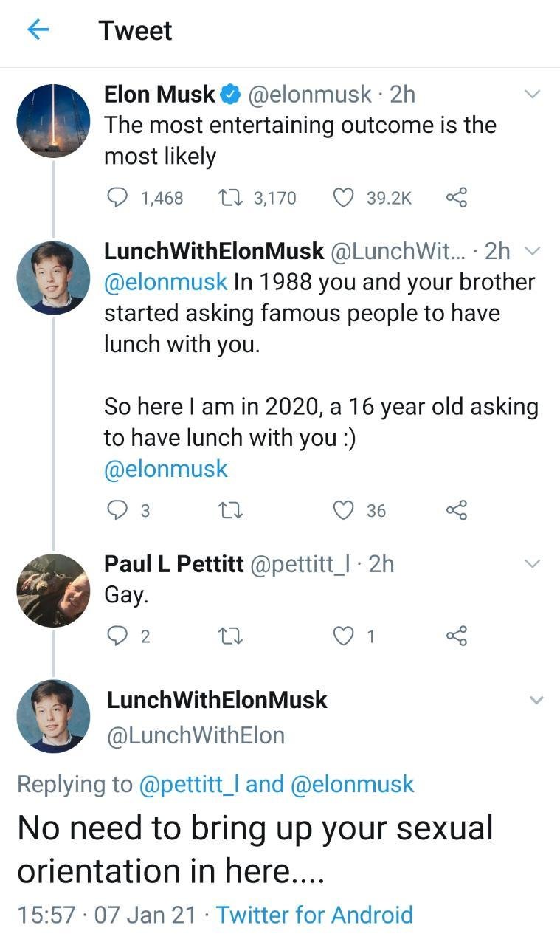Open the @elonmusk mention ending the lunch tweet
560x945 pixels.
tap(166, 470)
